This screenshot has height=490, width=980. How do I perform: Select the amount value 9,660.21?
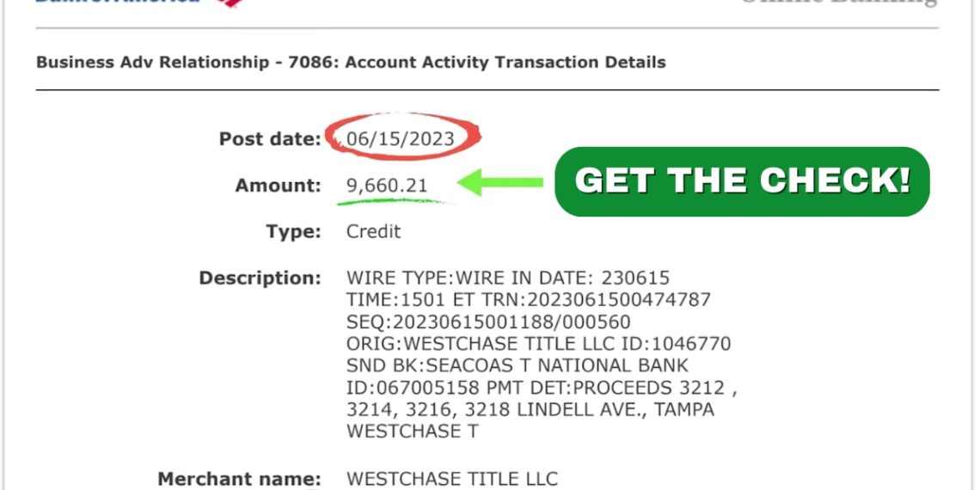coord(387,185)
